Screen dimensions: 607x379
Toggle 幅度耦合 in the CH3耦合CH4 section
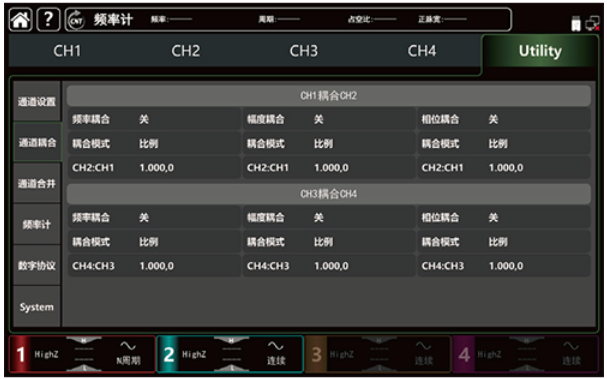[x=329, y=218]
